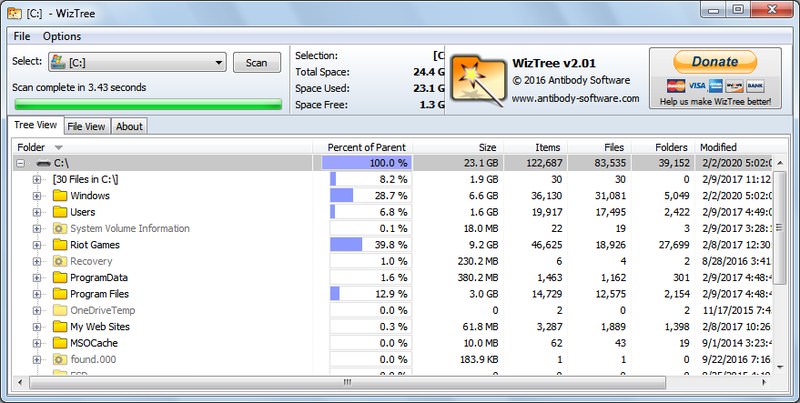This screenshot has height=403, width=800.
Task: Click the horizontal scrollbar thumb
Action: click(347, 382)
